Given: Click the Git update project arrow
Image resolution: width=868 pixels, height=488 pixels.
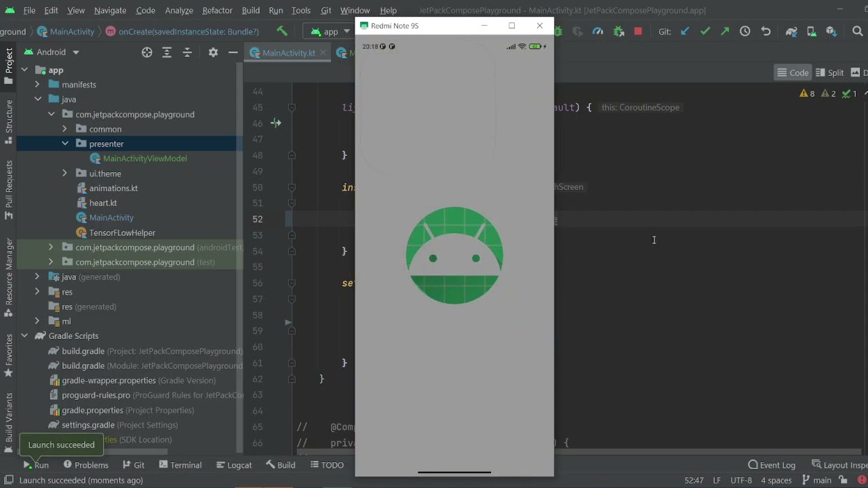Looking at the screenshot, I should [685, 31].
